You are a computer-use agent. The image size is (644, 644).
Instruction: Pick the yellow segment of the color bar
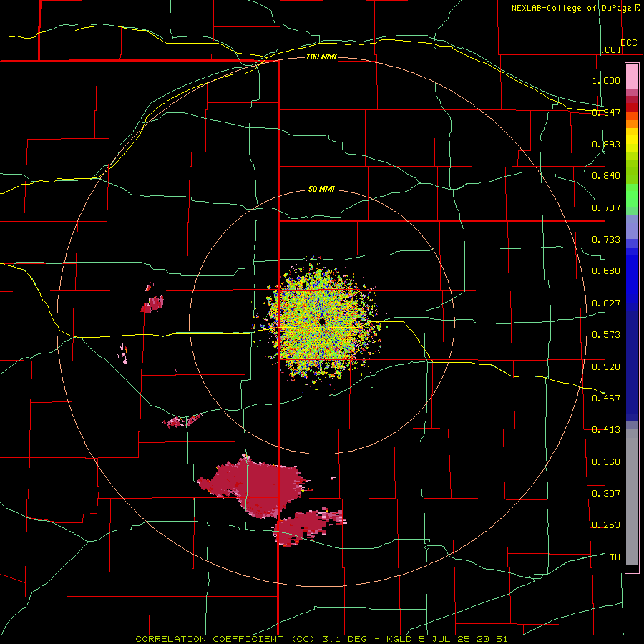(x=632, y=140)
